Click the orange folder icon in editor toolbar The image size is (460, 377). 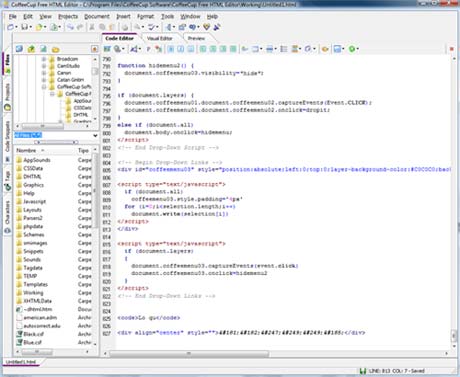point(325,49)
